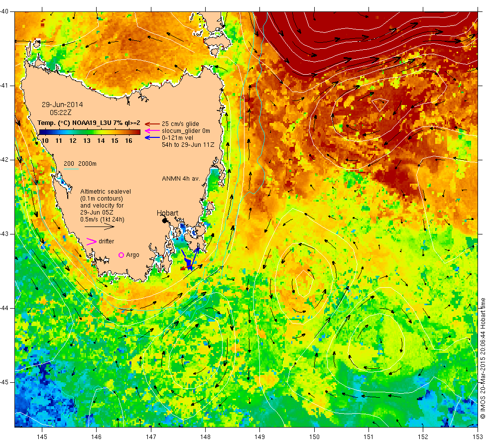Viewport: 488px width, 448px height.
Task: Click the latitude -43 axis label
Action: (4, 234)
